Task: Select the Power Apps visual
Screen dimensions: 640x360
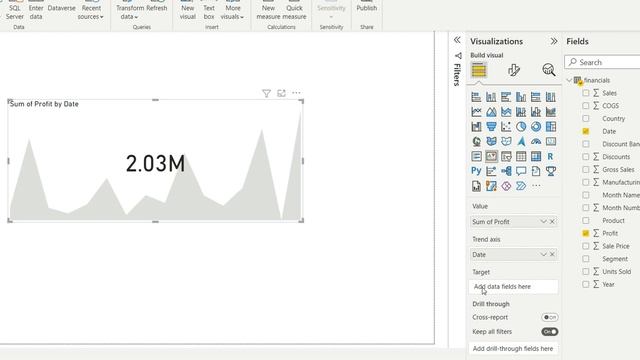Action: pyautogui.click(x=506, y=186)
